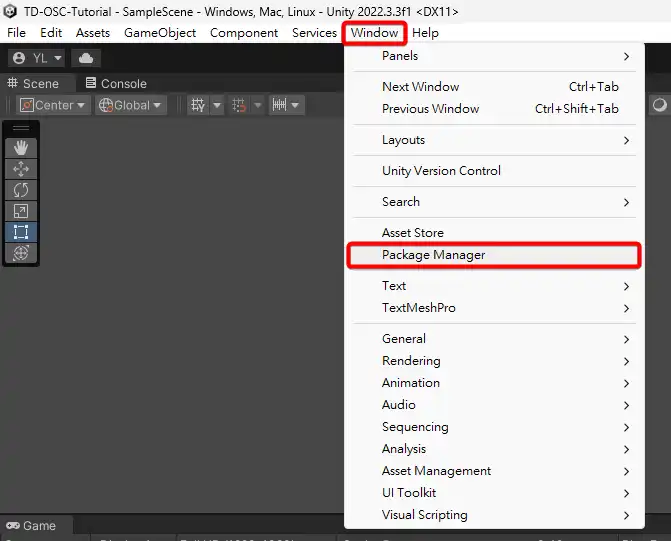
Task: Select the Rect tool
Action: point(21,232)
